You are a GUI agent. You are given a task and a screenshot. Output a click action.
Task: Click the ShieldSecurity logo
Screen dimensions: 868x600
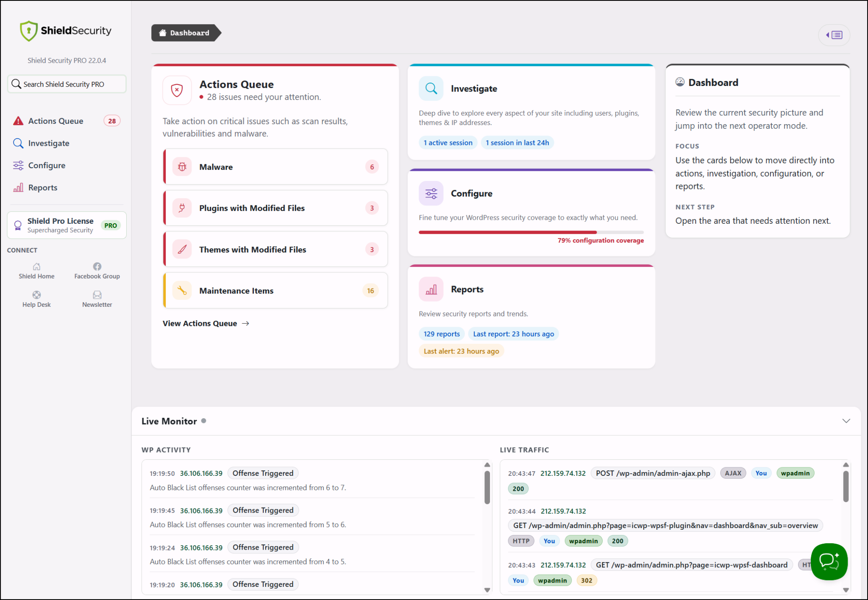pyautogui.click(x=66, y=31)
